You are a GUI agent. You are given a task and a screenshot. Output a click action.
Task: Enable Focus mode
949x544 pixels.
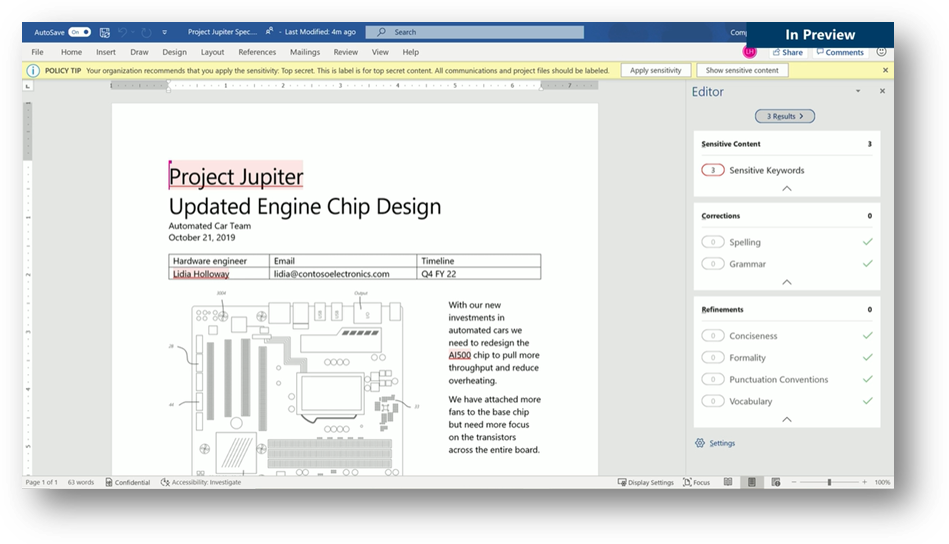click(x=697, y=482)
